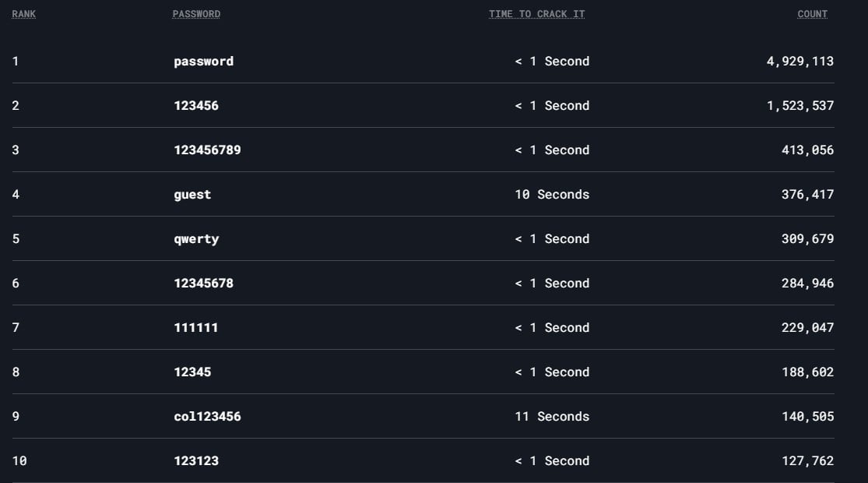Viewport: 868px width, 483px height.
Task: Select the '123123' password entry
Action: [196, 460]
